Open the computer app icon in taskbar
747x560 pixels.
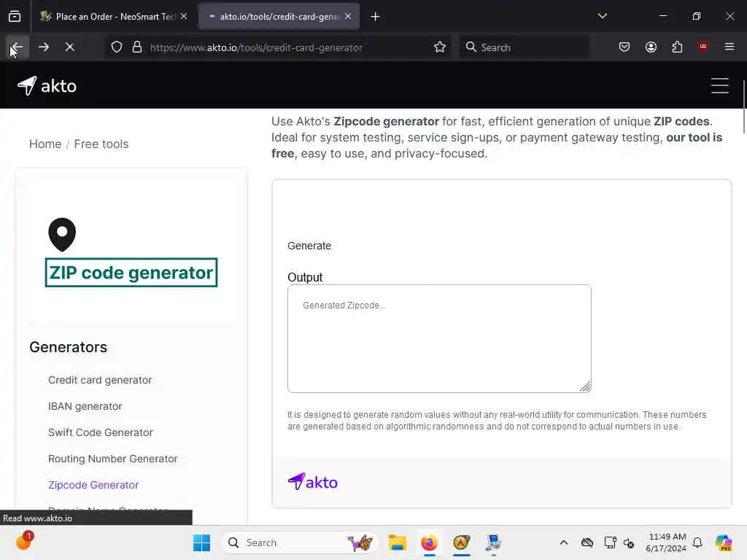493,542
